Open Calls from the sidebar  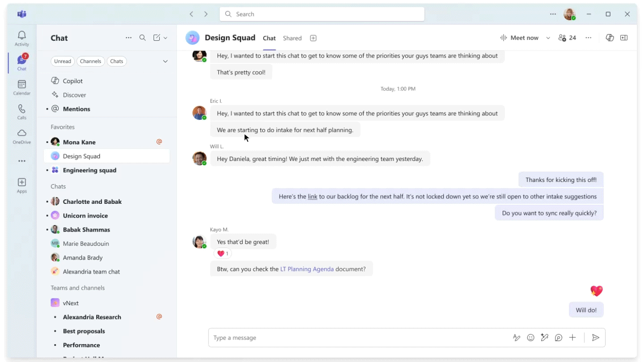pyautogui.click(x=21, y=112)
